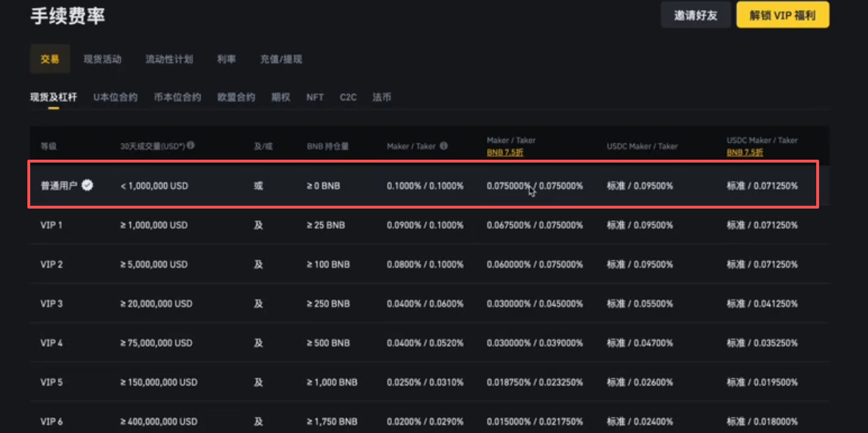Click the ≥ 500 BNB holding cell
Viewport: 868px width, 433px height.
point(329,343)
